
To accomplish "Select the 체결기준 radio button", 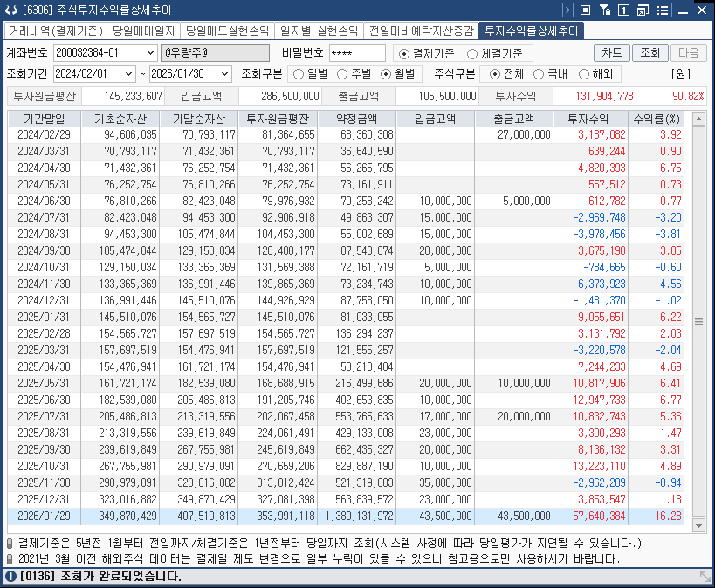I will [x=471, y=52].
